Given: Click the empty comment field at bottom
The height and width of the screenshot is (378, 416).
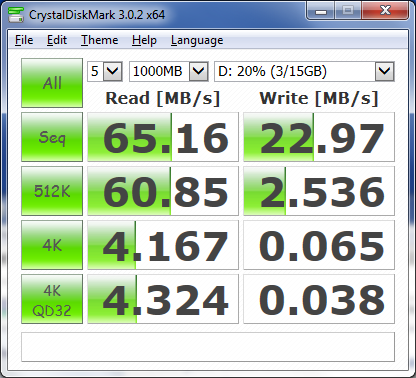Looking at the screenshot, I should pyautogui.click(x=208, y=347).
